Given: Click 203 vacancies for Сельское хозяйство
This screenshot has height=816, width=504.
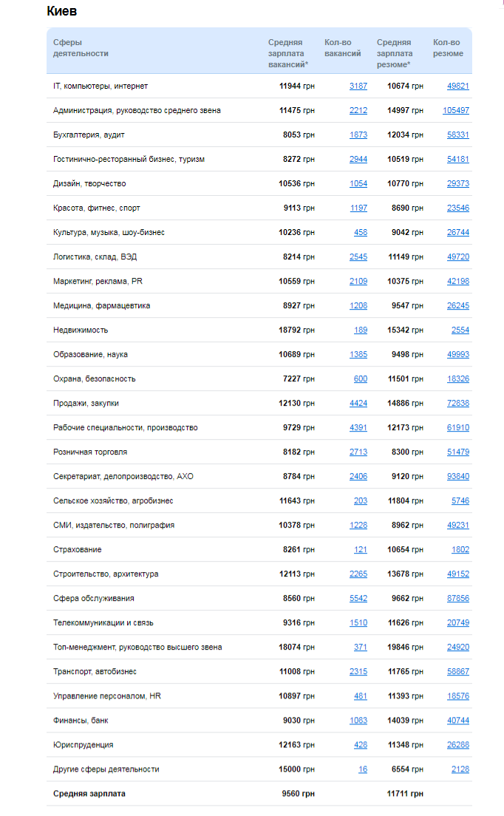Looking at the screenshot, I should (360, 500).
